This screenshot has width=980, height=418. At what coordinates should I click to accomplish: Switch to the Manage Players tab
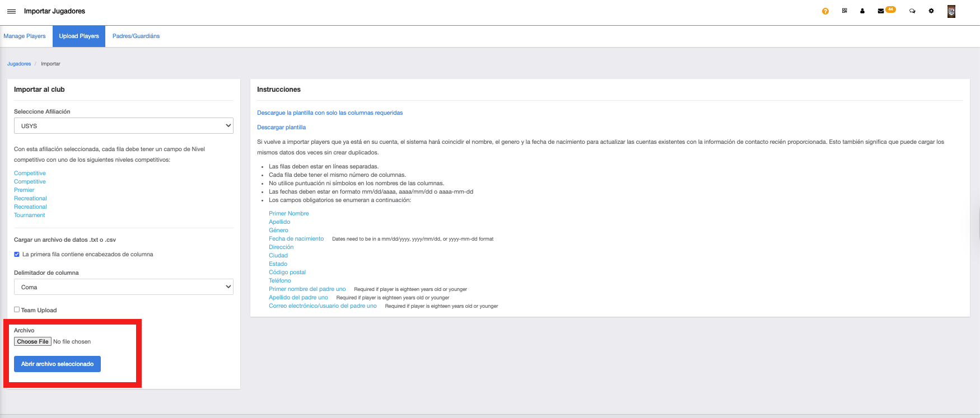click(25, 36)
